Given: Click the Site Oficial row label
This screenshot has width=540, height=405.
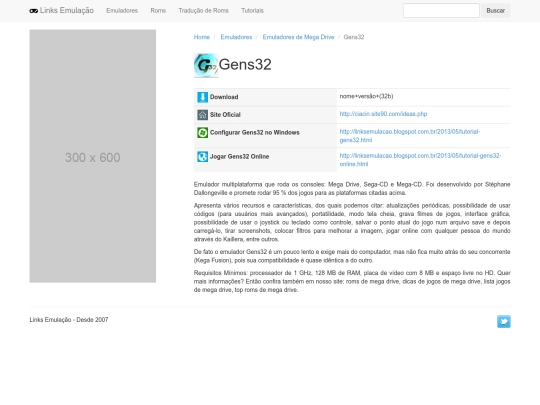Looking at the screenshot, I should tap(225, 115).
